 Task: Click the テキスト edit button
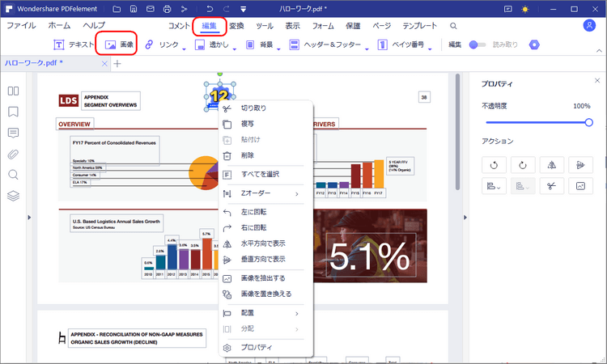pyautogui.click(x=74, y=44)
